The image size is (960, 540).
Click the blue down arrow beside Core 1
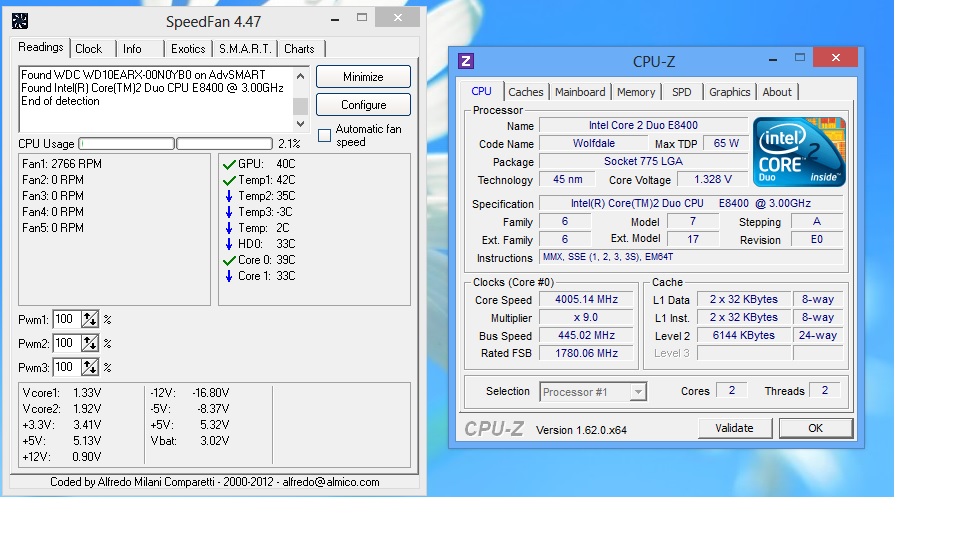(229, 276)
